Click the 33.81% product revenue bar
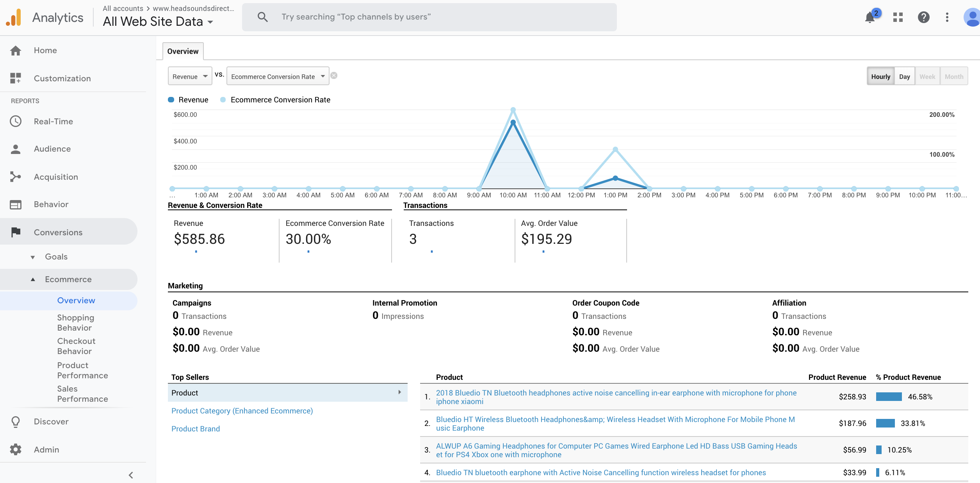The image size is (980, 483). click(x=885, y=423)
